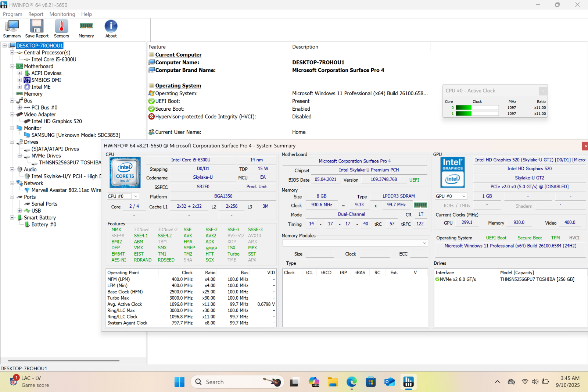Click the Intel Graphics logo image
This screenshot has height=392, width=588.
pyautogui.click(x=452, y=172)
